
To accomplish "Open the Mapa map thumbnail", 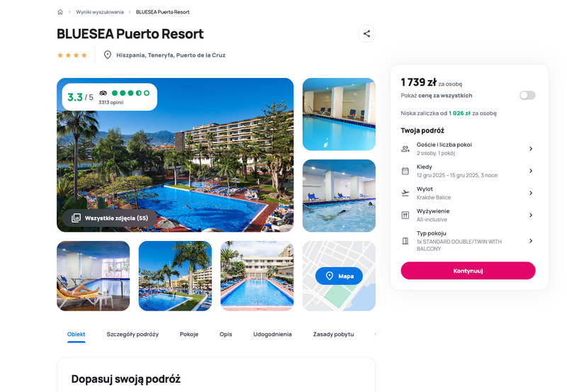I will pos(339,276).
